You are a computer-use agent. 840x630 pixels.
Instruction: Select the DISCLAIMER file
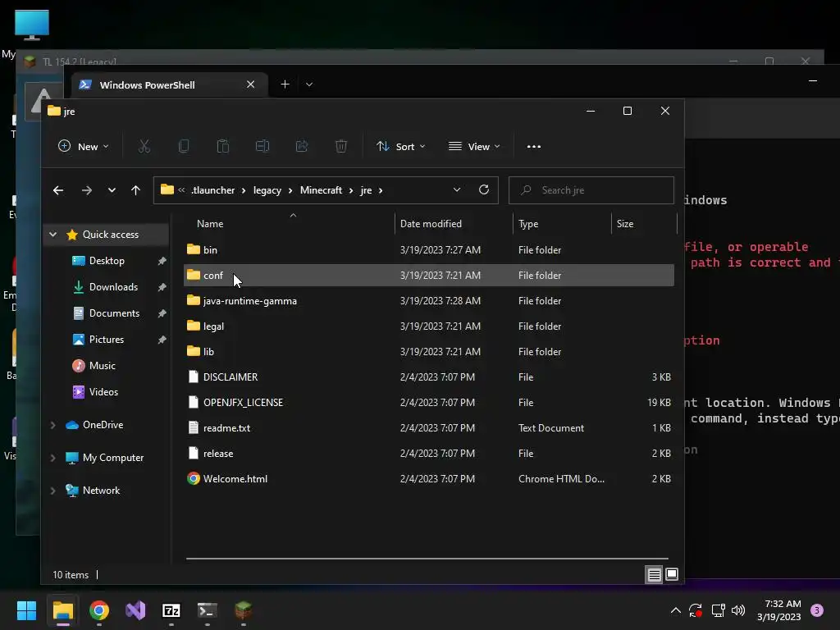(x=428, y=377)
